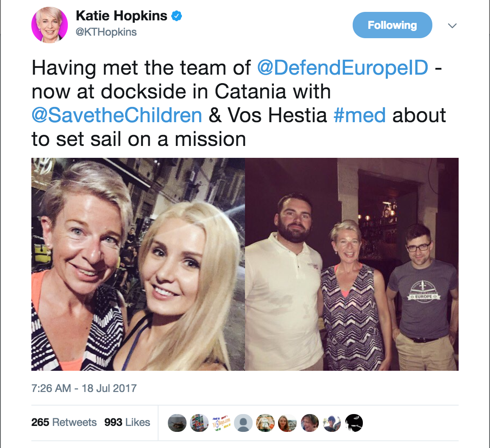Open the @DefendEuropeID mention link
The image size is (490, 448).
(342, 67)
